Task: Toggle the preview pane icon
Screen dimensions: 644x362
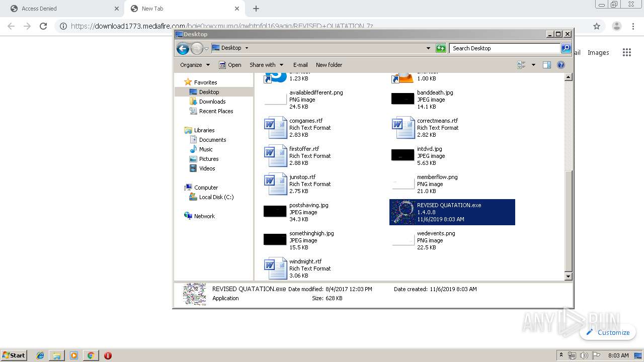Action: tap(547, 65)
